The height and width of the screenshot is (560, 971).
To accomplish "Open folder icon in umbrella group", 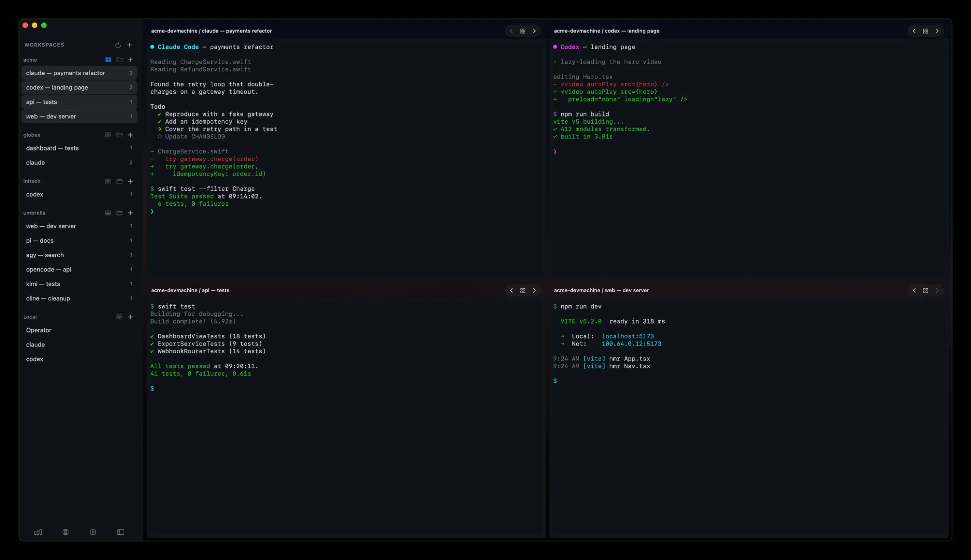I will [x=119, y=213].
